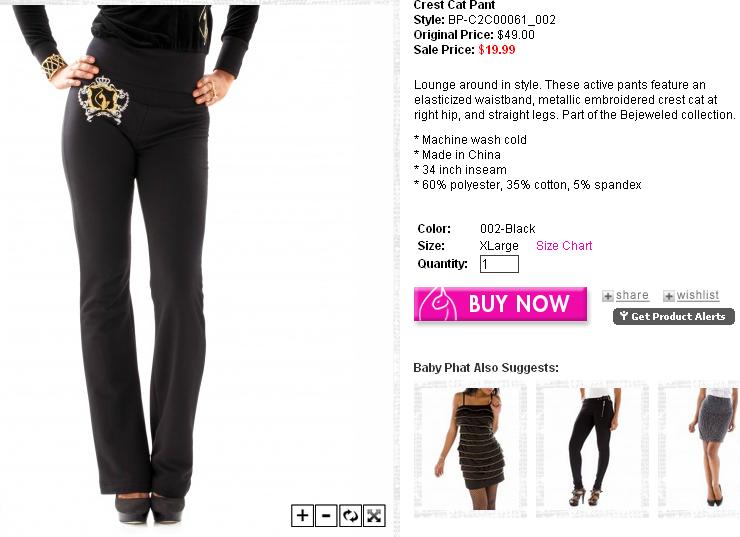Open the suggested gray skirt thumbnail
The height and width of the screenshot is (537, 740).
(x=699, y=449)
